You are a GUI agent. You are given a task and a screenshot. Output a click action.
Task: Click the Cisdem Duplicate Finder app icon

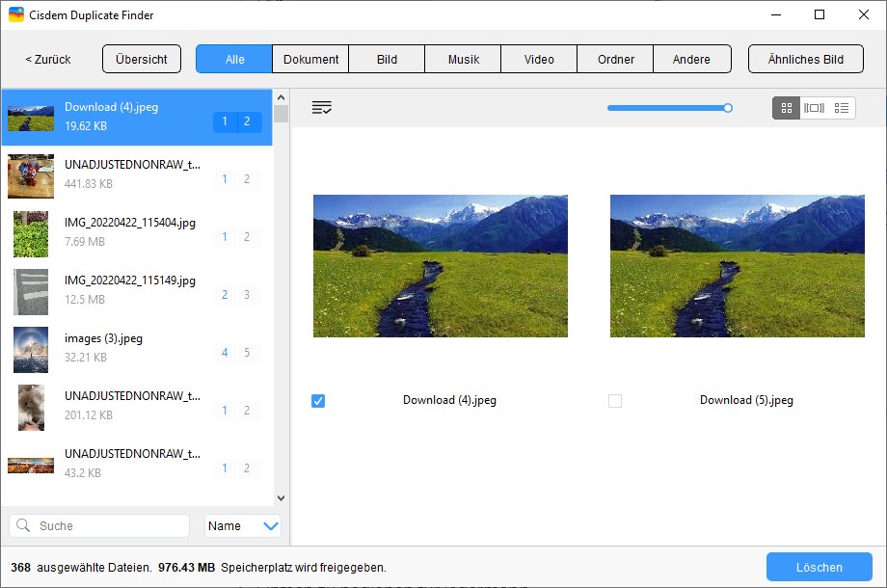[16, 14]
